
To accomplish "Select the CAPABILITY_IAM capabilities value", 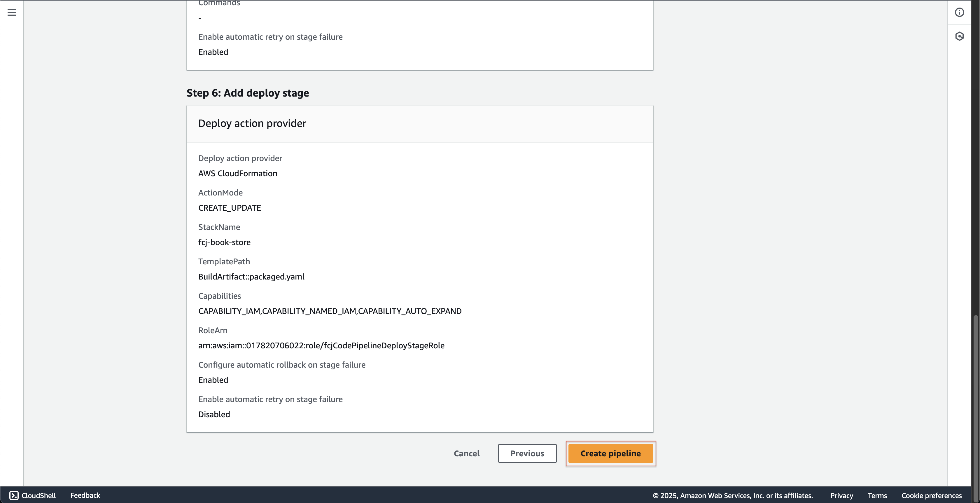I will (x=330, y=311).
